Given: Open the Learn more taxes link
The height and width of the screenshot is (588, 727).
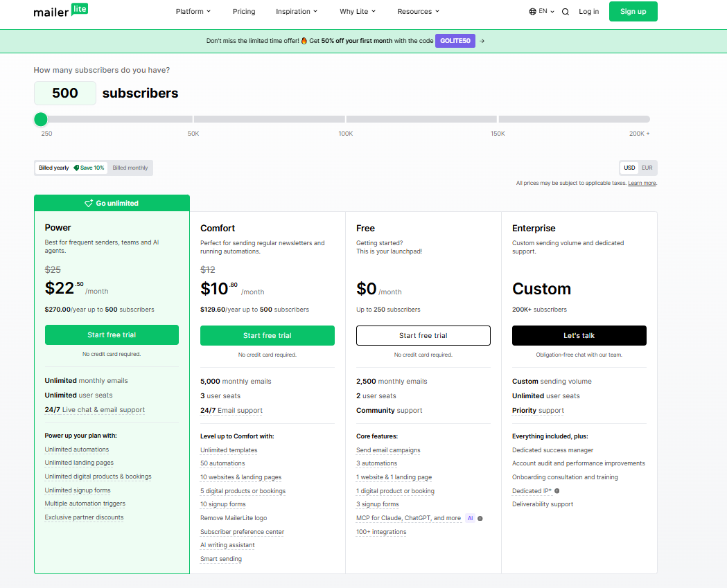Looking at the screenshot, I should point(642,183).
